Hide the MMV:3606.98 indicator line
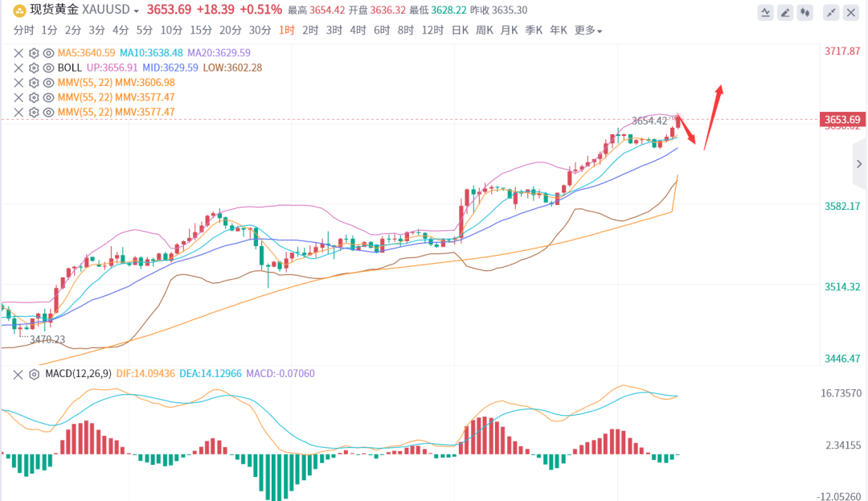The width and height of the screenshot is (868, 501). [48, 82]
